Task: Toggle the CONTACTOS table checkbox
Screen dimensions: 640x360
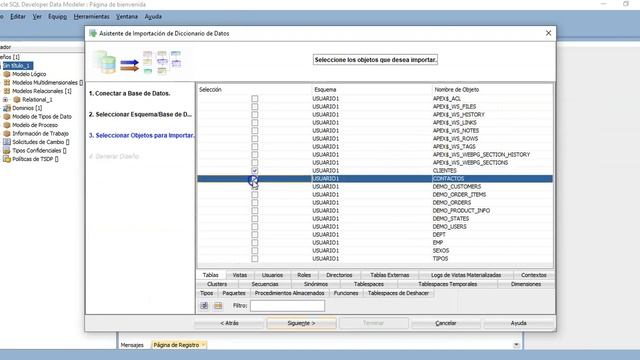Action: point(255,179)
